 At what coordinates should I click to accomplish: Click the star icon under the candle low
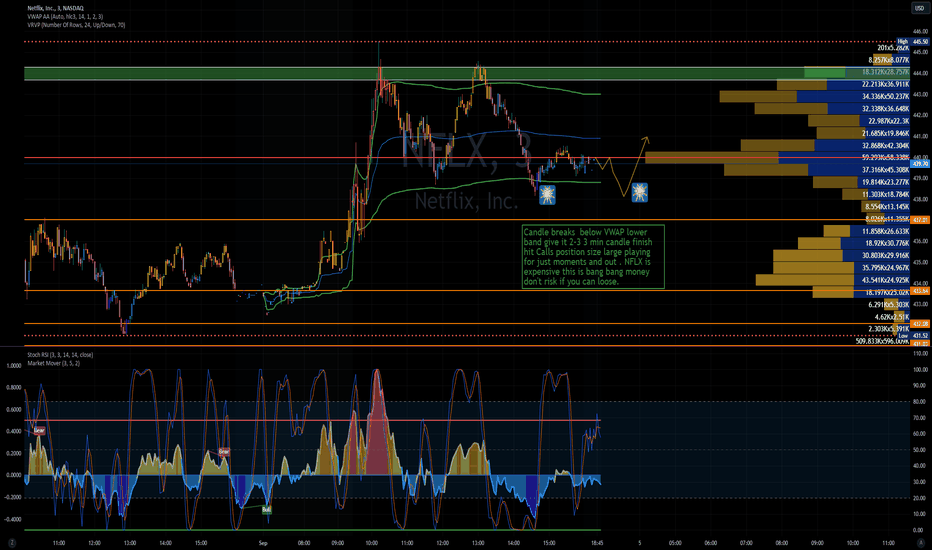coord(547,194)
